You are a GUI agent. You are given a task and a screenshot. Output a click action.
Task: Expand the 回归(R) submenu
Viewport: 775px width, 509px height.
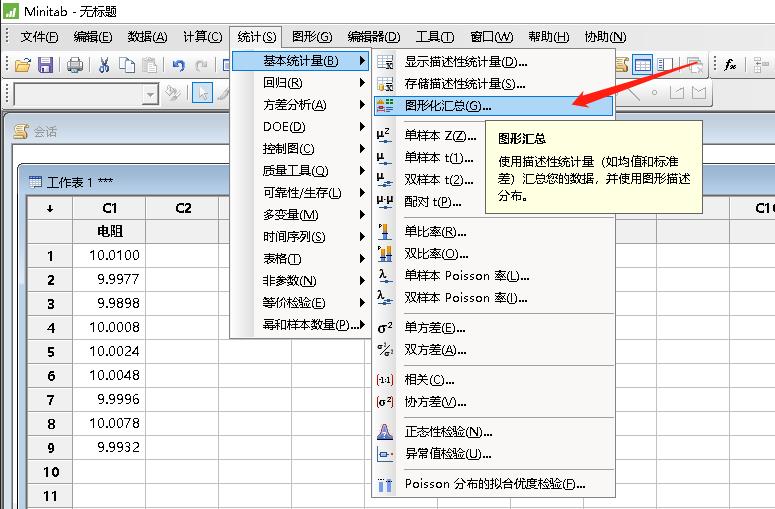pyautogui.click(x=301, y=83)
